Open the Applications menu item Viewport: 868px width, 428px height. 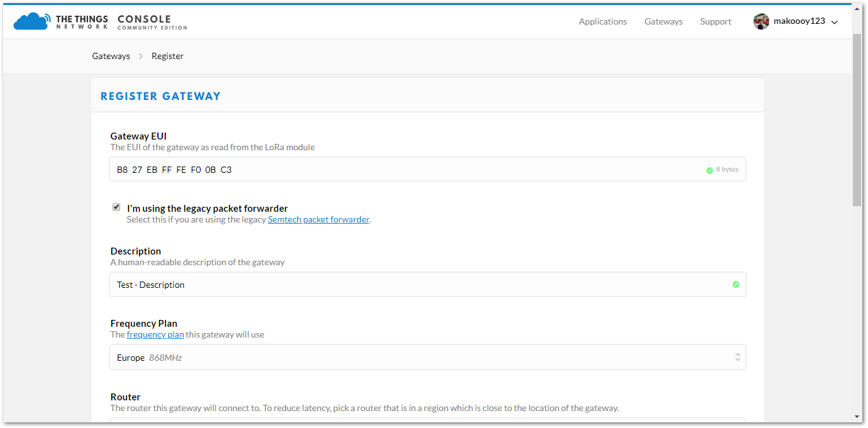(x=603, y=21)
